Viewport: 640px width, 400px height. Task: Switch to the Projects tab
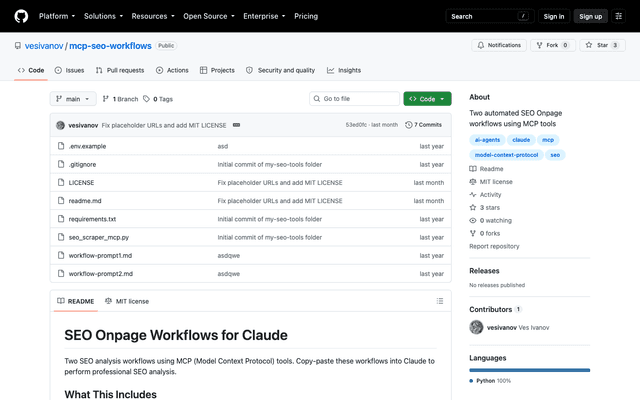217,70
